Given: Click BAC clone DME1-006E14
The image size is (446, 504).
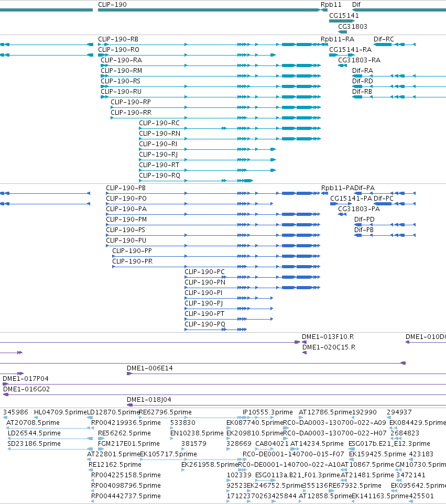Looking at the screenshot, I should [x=149, y=368].
